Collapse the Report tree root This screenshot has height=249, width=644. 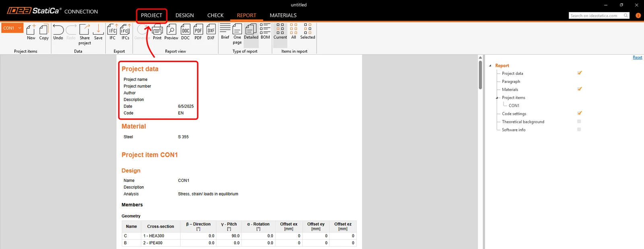point(490,66)
